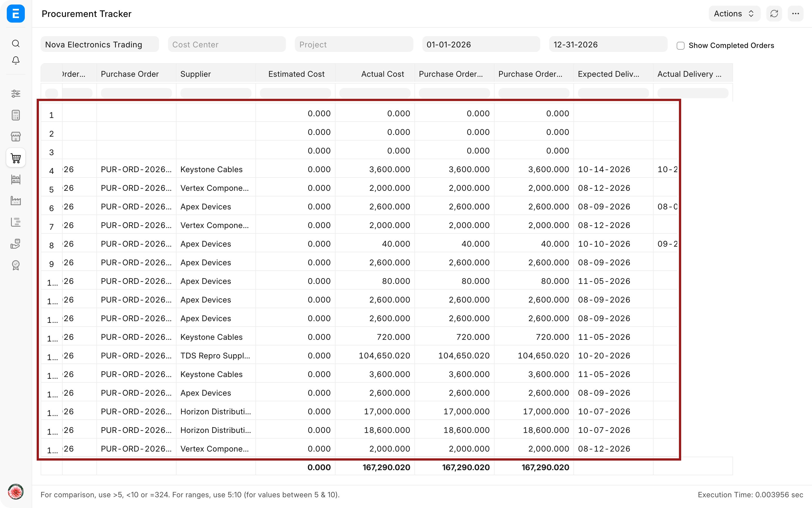The width and height of the screenshot is (812, 508).
Task: Open the selling storefront sidebar icon
Action: coord(16,136)
